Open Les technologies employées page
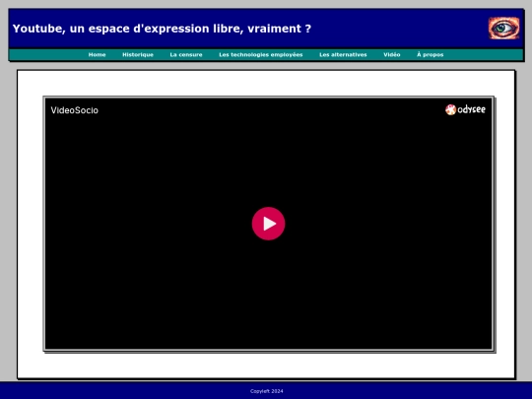This screenshot has width=532, height=399. (x=260, y=54)
